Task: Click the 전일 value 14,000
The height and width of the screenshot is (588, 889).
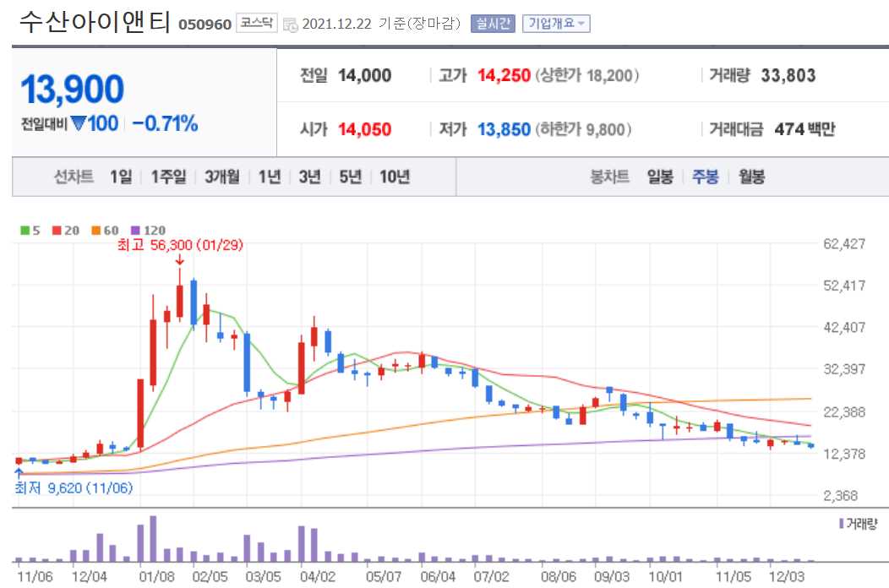Action: (x=364, y=75)
